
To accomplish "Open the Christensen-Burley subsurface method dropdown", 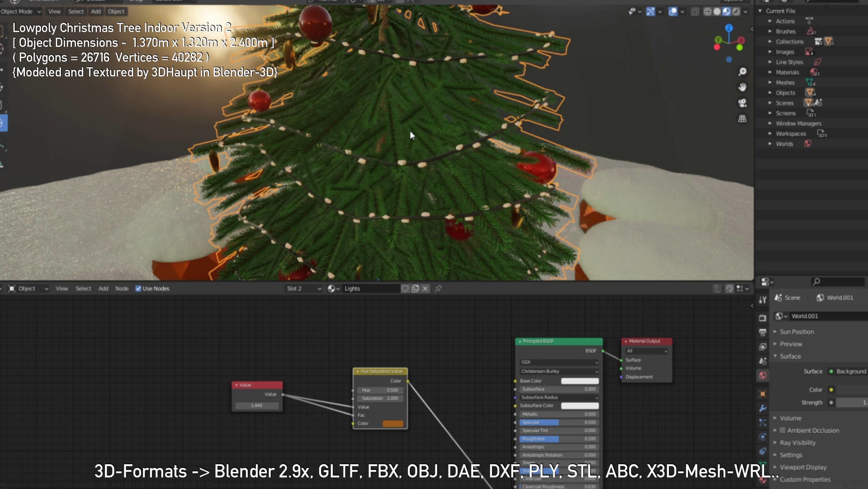I will pyautogui.click(x=559, y=371).
